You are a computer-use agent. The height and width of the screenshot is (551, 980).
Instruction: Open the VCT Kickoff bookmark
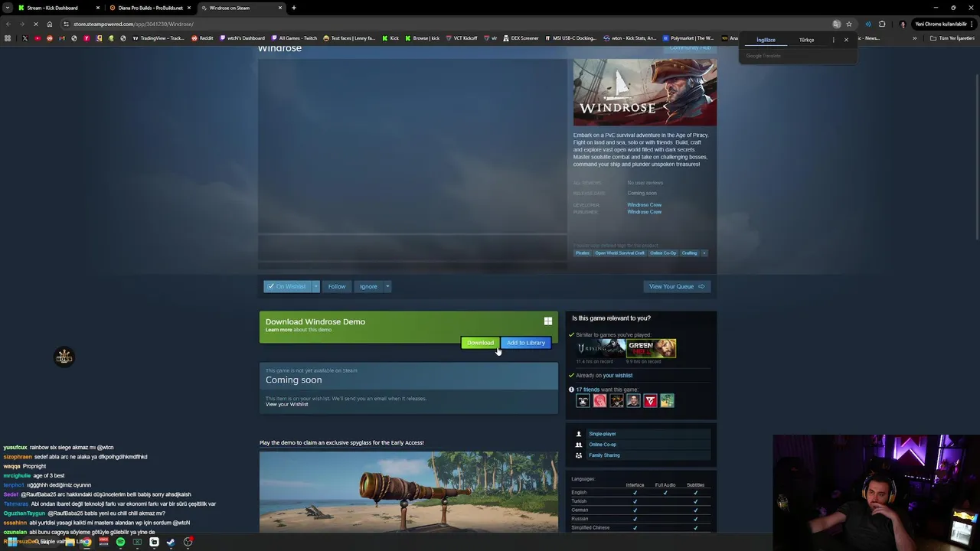(x=462, y=38)
